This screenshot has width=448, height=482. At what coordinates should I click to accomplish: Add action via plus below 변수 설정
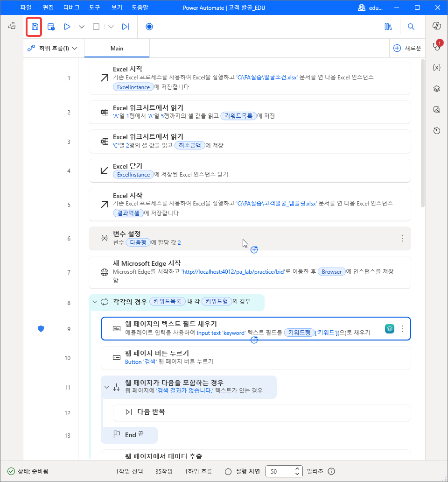click(254, 249)
